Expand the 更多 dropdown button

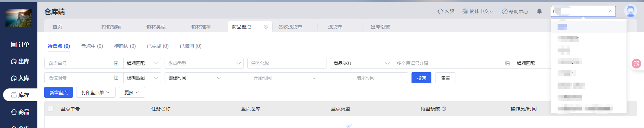(132, 92)
